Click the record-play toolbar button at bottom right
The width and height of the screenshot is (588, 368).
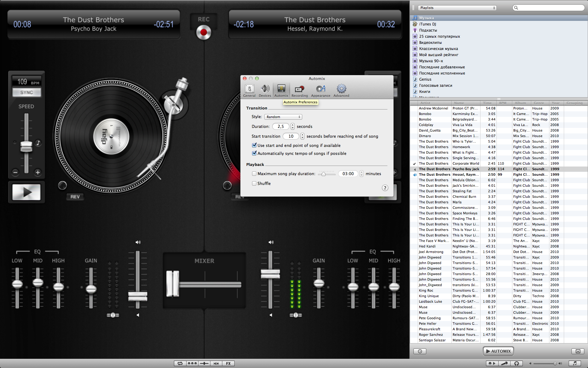(x=492, y=363)
